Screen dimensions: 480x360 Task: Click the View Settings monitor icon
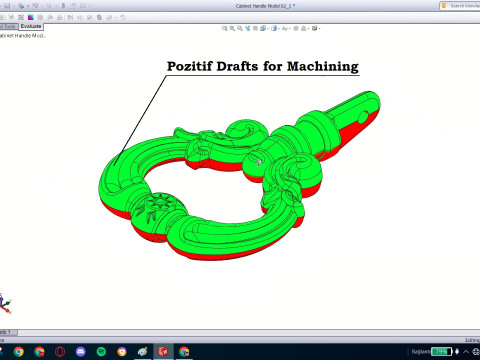coord(314,29)
